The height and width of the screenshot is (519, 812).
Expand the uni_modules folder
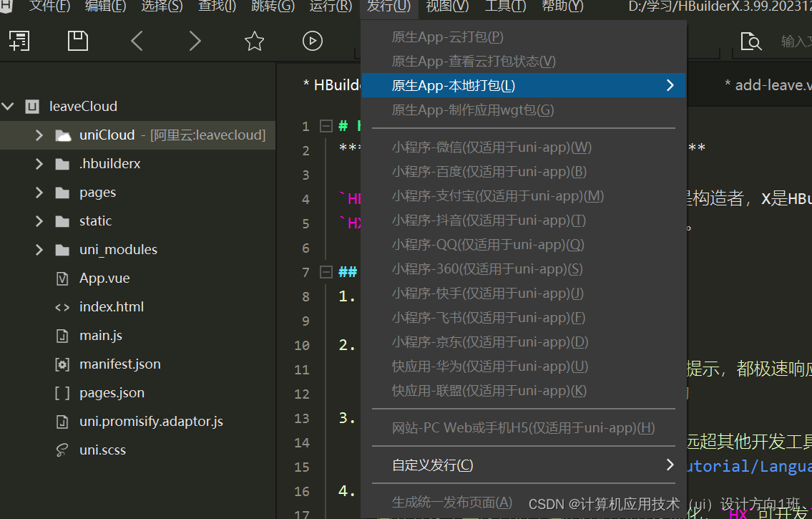39,249
